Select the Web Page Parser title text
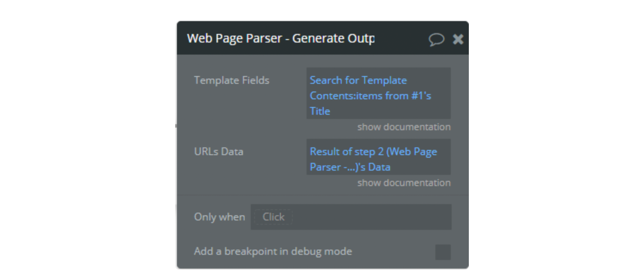 point(281,38)
